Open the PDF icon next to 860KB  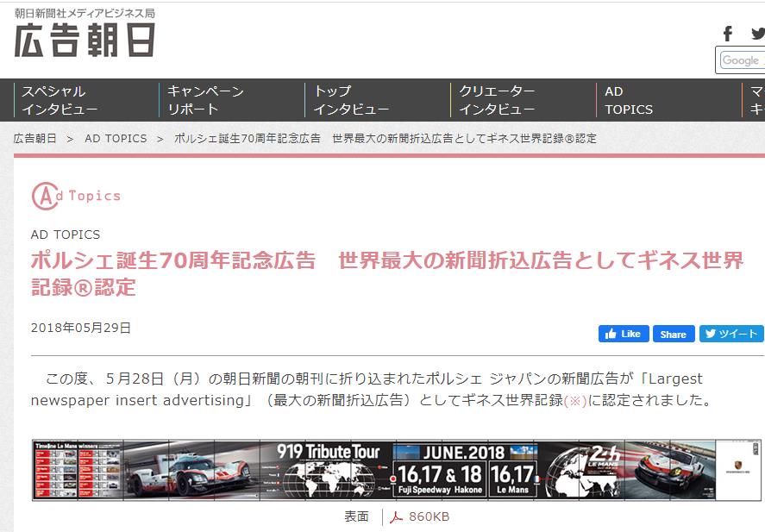396,516
